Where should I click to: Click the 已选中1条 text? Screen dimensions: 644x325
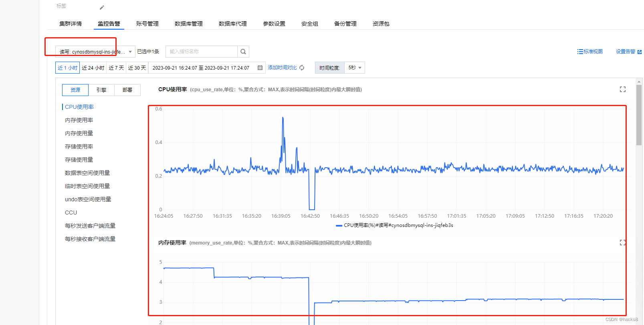point(148,52)
